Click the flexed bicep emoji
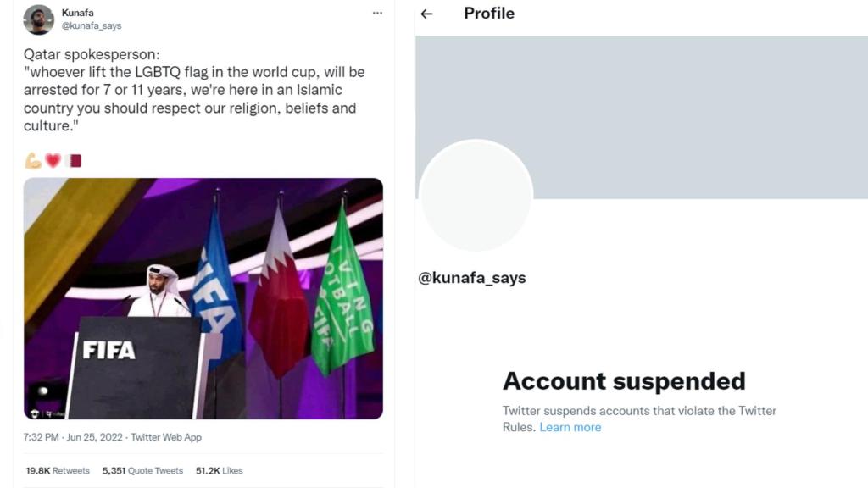Viewport: 868px width, 488px height. [33, 160]
